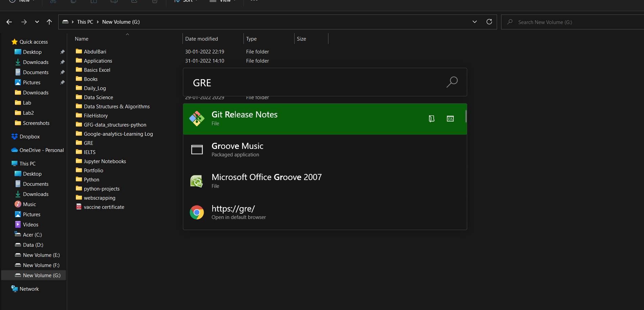Open file location for Git Release Notes result
The image size is (644, 310).
tap(431, 119)
